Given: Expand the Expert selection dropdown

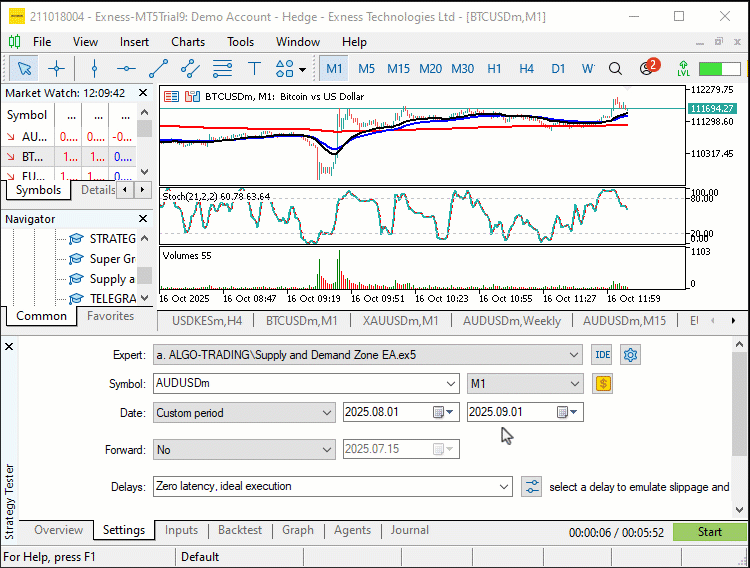Looking at the screenshot, I should tap(573, 355).
